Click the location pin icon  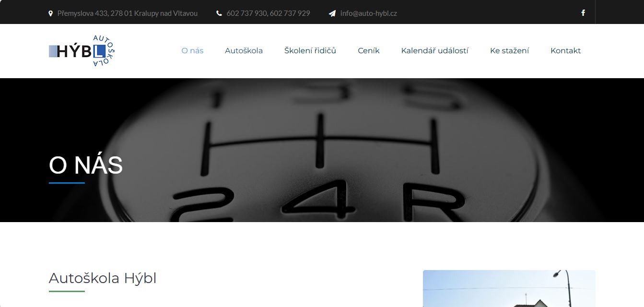tap(51, 13)
